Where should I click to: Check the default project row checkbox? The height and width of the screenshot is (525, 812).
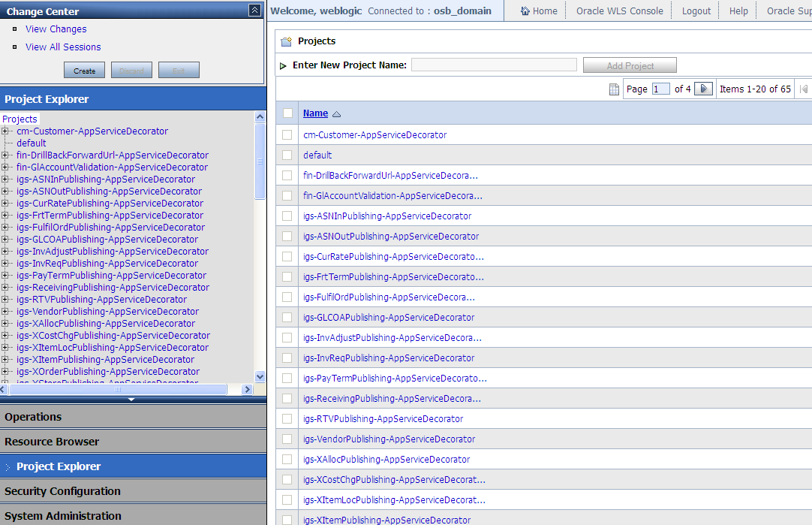click(287, 155)
